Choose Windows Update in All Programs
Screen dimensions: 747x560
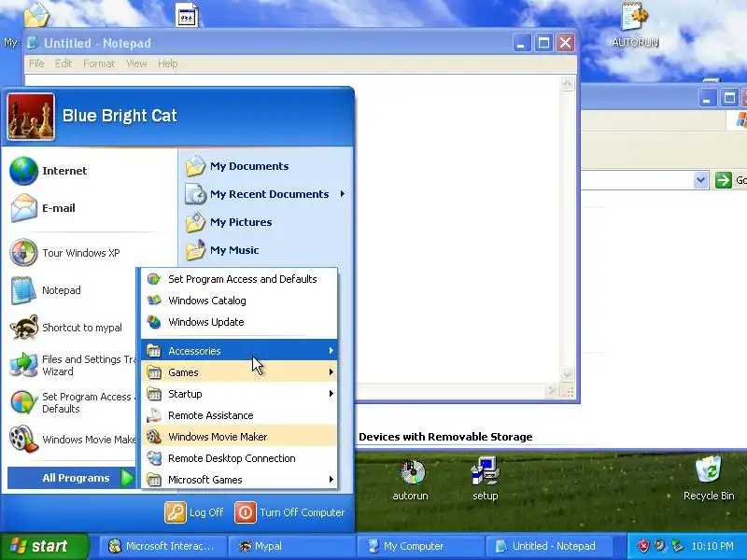pos(239,322)
